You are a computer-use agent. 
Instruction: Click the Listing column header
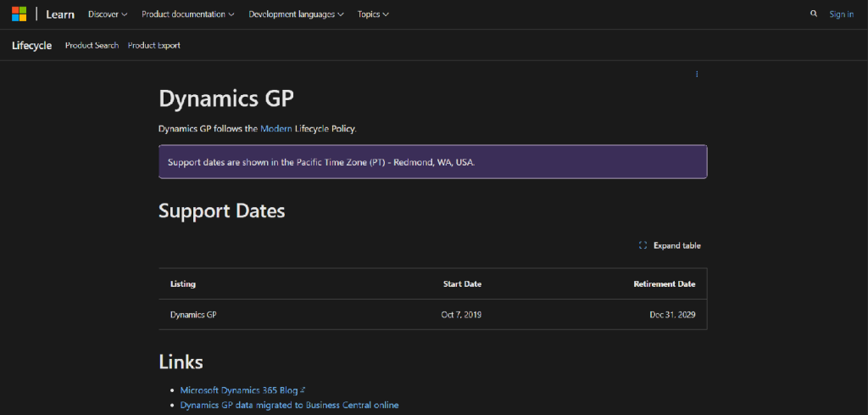[x=183, y=284]
